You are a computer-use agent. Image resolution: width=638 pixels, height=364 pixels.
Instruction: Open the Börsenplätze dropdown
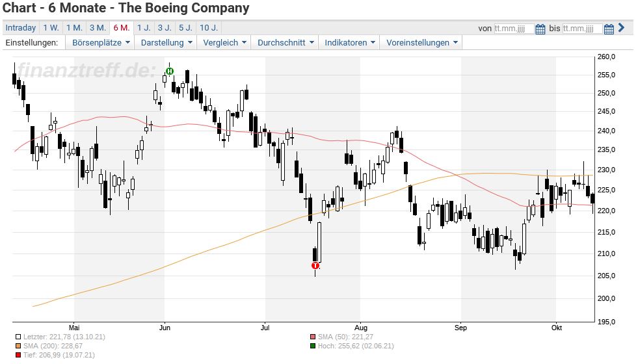pos(101,43)
